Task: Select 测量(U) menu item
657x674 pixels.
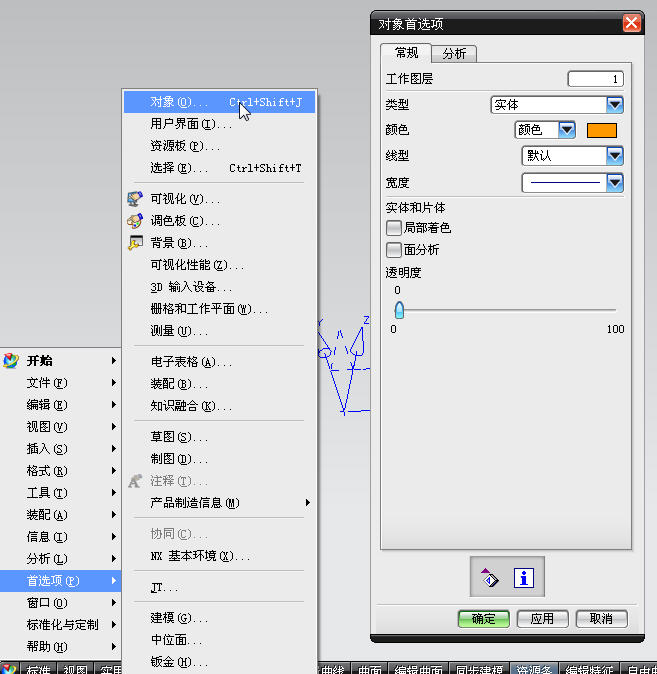Action: [219, 331]
